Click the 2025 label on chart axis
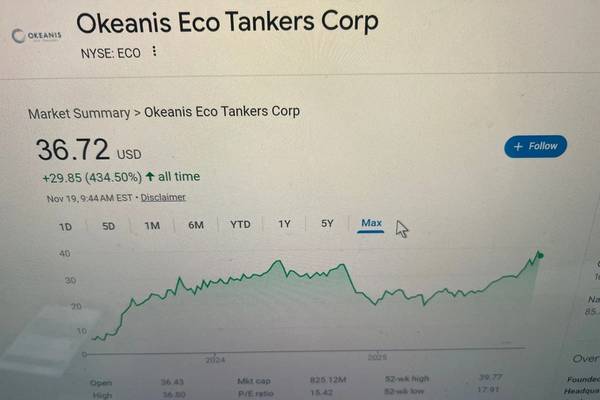Viewport: 600px width, 400px height. pyautogui.click(x=377, y=355)
